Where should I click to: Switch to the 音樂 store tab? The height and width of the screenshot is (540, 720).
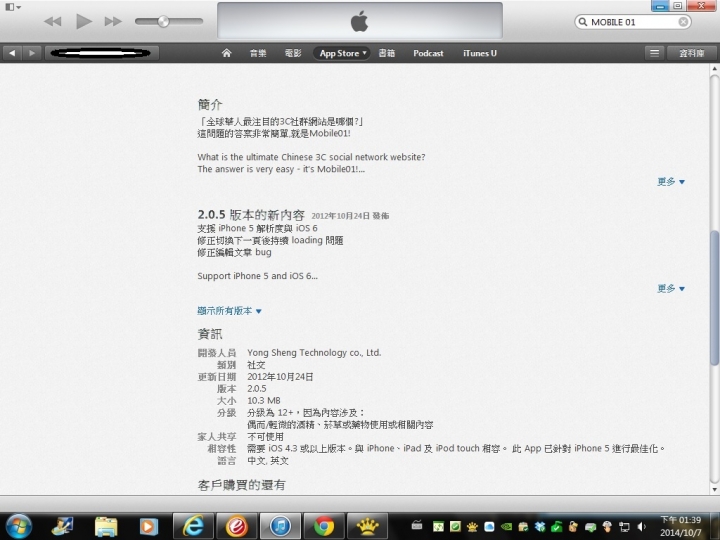coord(258,53)
